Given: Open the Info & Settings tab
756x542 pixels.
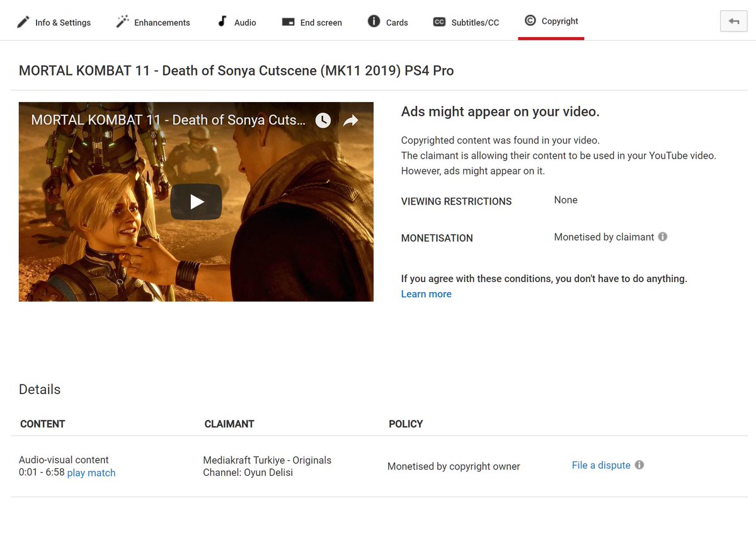Looking at the screenshot, I should pyautogui.click(x=54, y=22).
